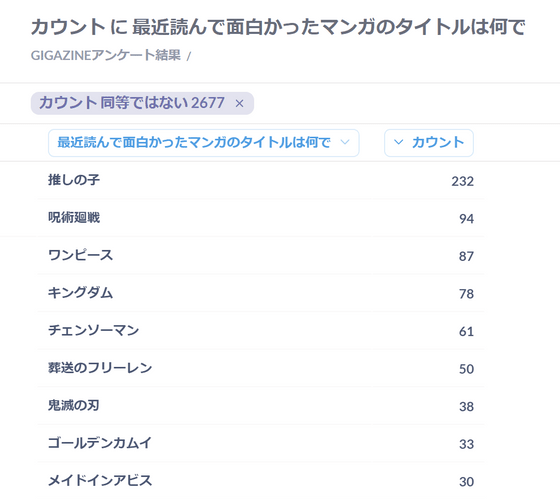Viewport: 560px width, 499px height.
Task: Select the ワンピース row
Action: 261,255
